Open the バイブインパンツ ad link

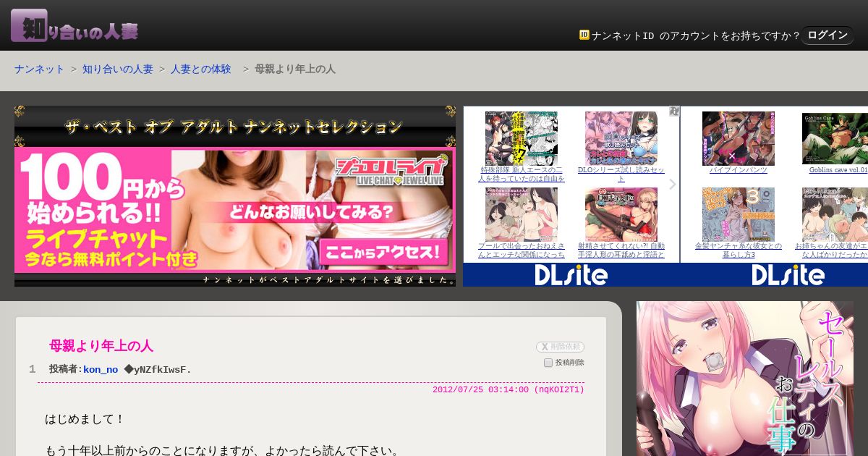click(x=739, y=170)
